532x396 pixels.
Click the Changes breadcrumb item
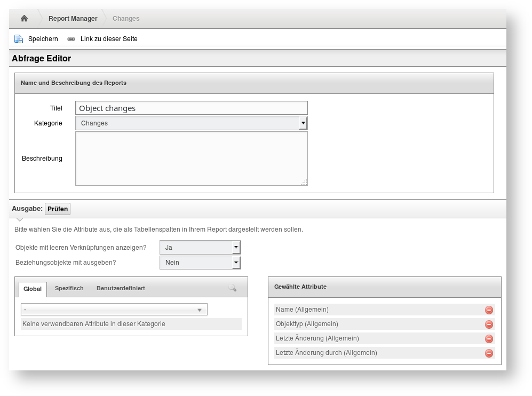click(126, 19)
